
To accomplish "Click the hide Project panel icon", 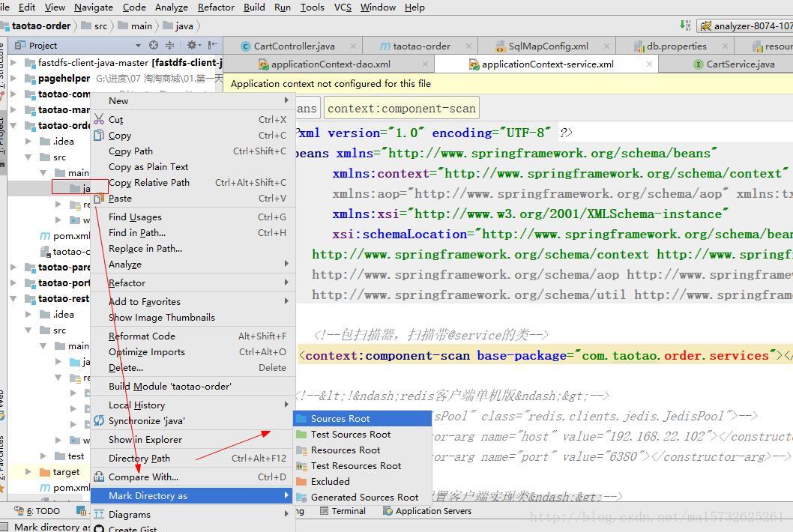I will coord(213,45).
